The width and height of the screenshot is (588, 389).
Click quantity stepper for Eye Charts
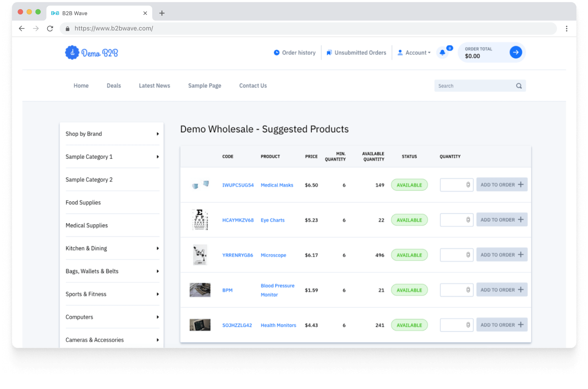click(468, 220)
